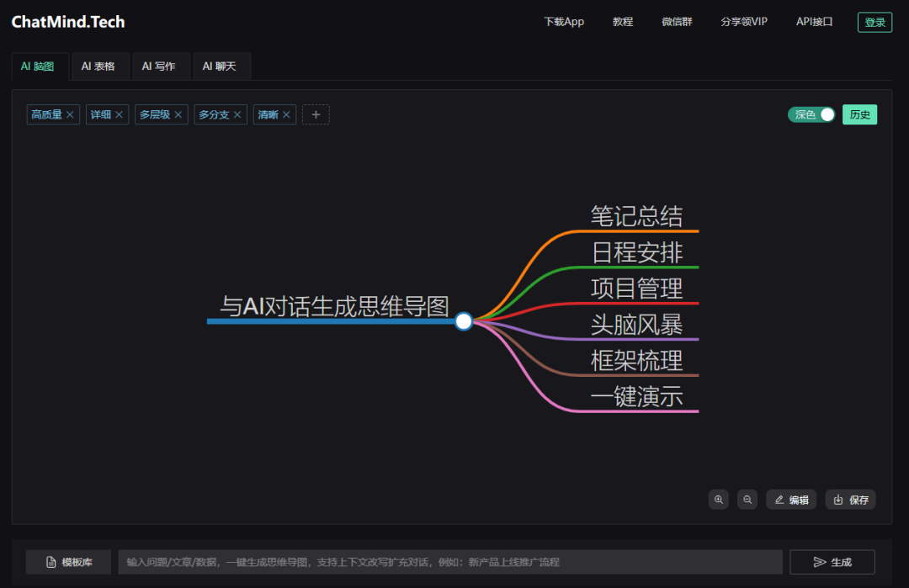Click the zoom out magnifier icon
This screenshot has width=909, height=588.
[747, 500]
